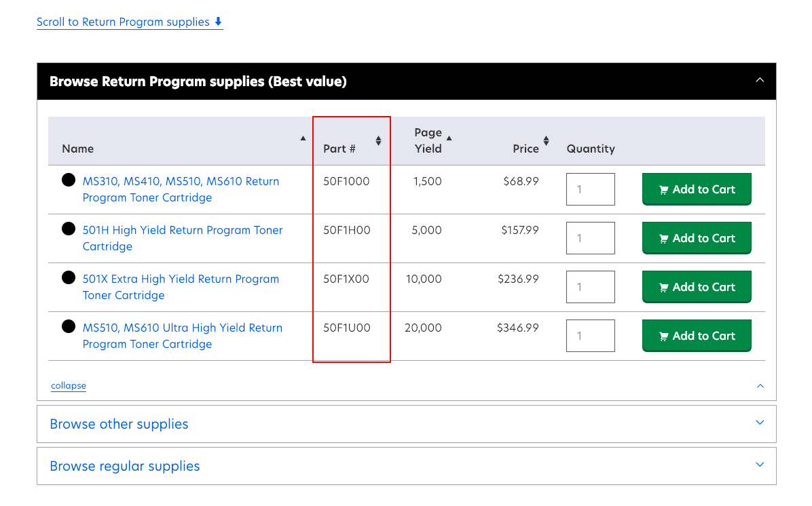Click the Scroll to Return Program supplies link
812x506 pixels.
[130, 22]
